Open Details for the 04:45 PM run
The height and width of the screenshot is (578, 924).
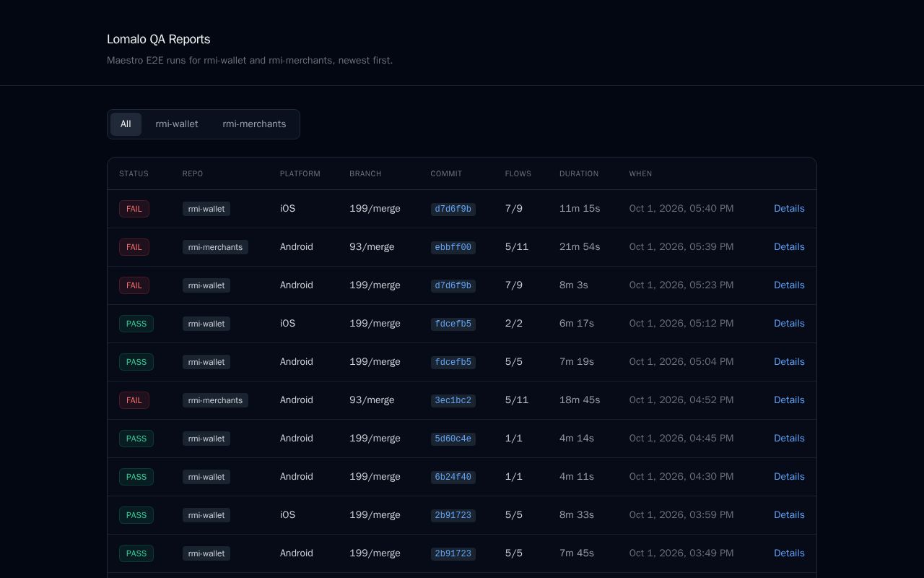789,439
